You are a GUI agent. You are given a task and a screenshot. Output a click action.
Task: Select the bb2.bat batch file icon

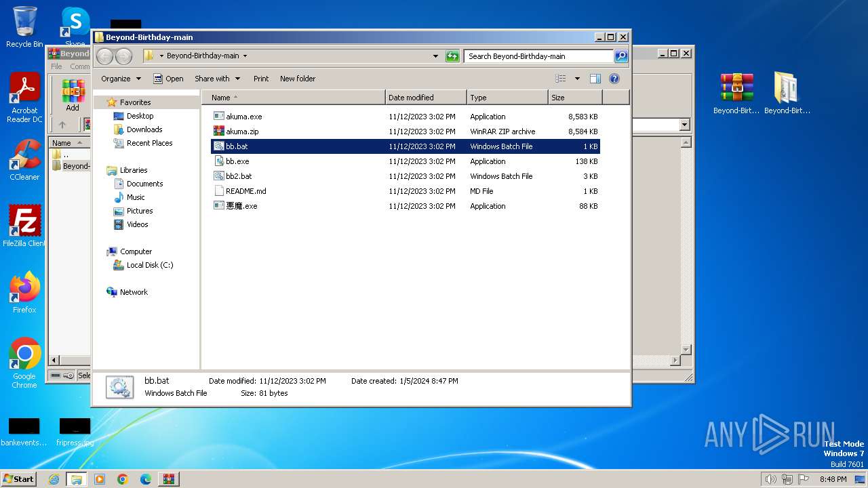pyautogui.click(x=218, y=176)
